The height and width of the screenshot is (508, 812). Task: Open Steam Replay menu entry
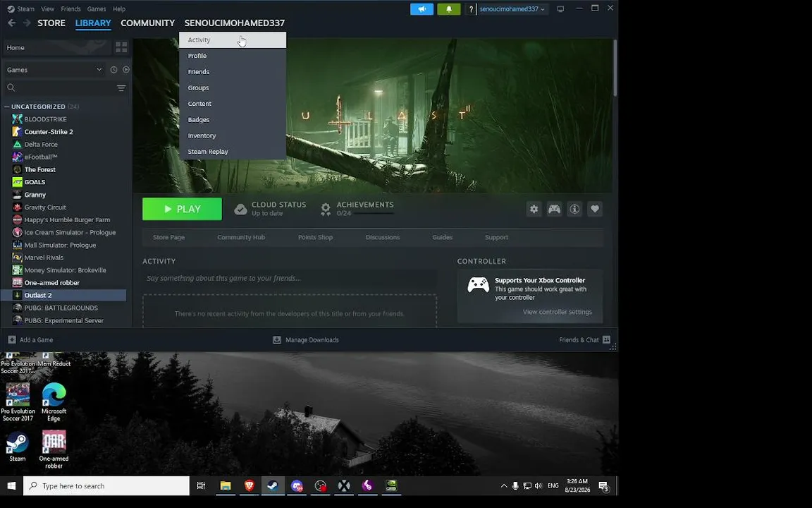coord(233,152)
